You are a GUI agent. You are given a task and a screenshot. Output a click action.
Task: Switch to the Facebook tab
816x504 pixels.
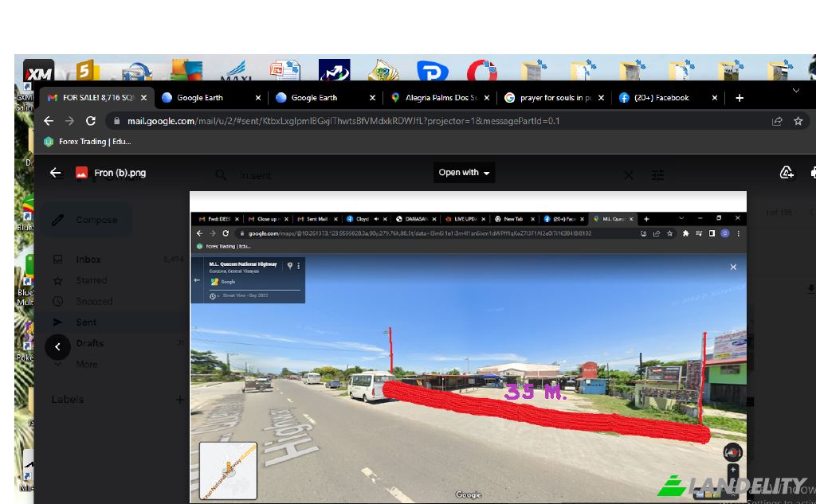pos(661,98)
